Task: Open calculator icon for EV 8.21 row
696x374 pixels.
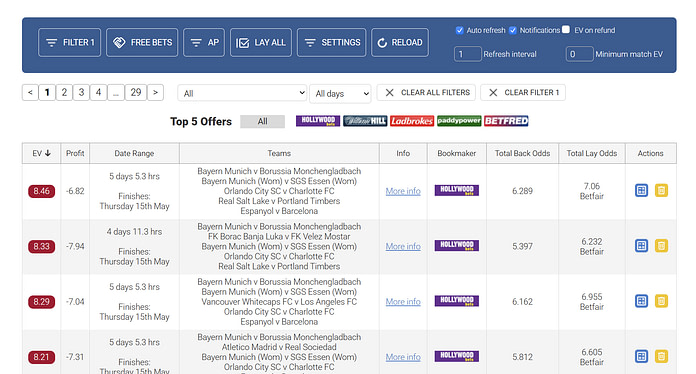Action: pyautogui.click(x=641, y=356)
